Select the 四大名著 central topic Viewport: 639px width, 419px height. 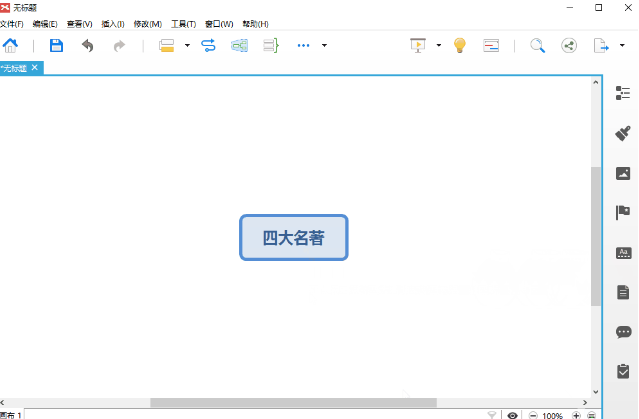294,238
